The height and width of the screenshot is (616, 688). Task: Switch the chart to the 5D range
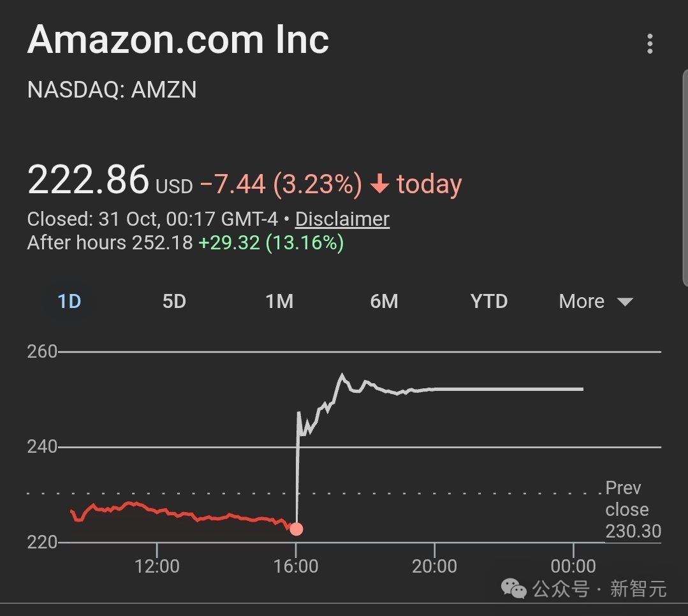pos(174,301)
